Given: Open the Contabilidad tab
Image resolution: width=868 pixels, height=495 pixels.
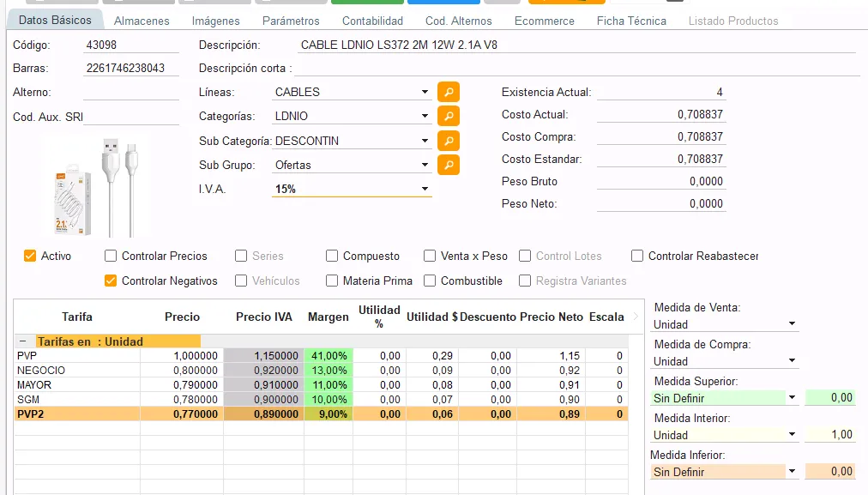Looking at the screenshot, I should click(x=372, y=21).
